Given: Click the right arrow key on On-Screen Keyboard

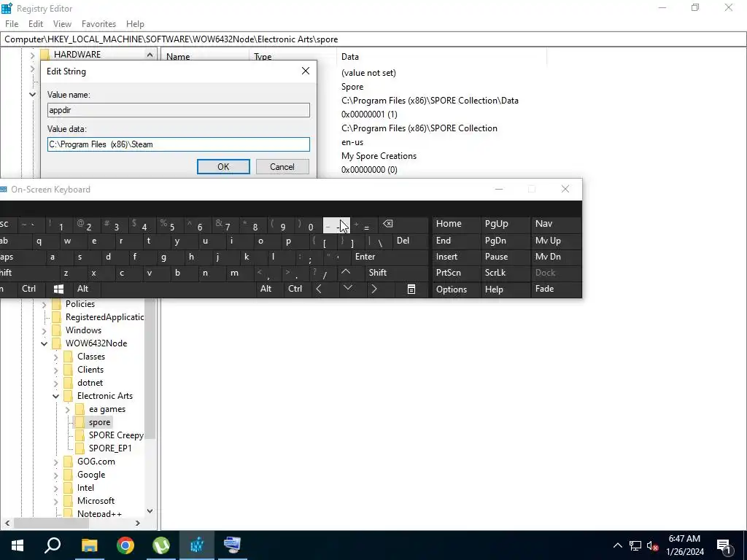Looking at the screenshot, I should pos(374,289).
